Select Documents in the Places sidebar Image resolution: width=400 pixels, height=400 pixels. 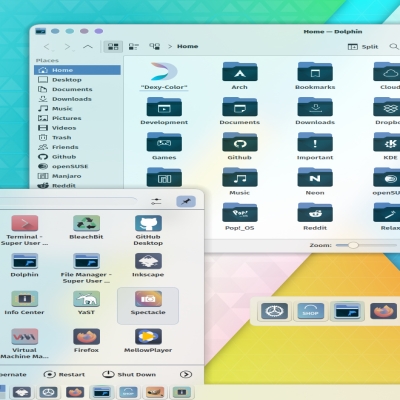(x=77, y=89)
